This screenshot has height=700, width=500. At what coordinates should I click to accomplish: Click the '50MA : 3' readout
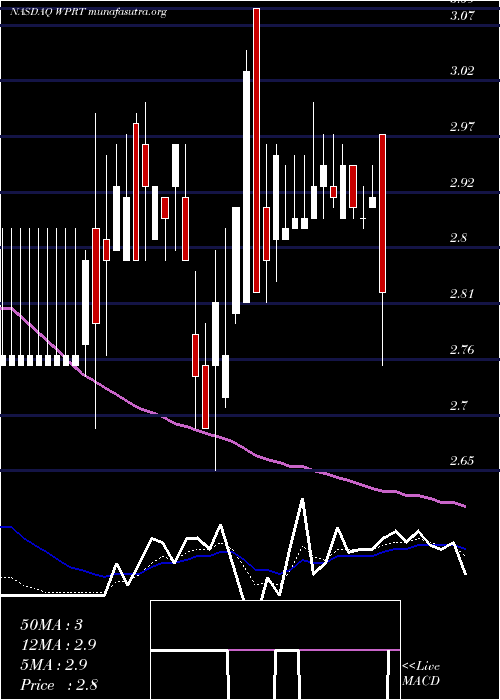coord(52,625)
